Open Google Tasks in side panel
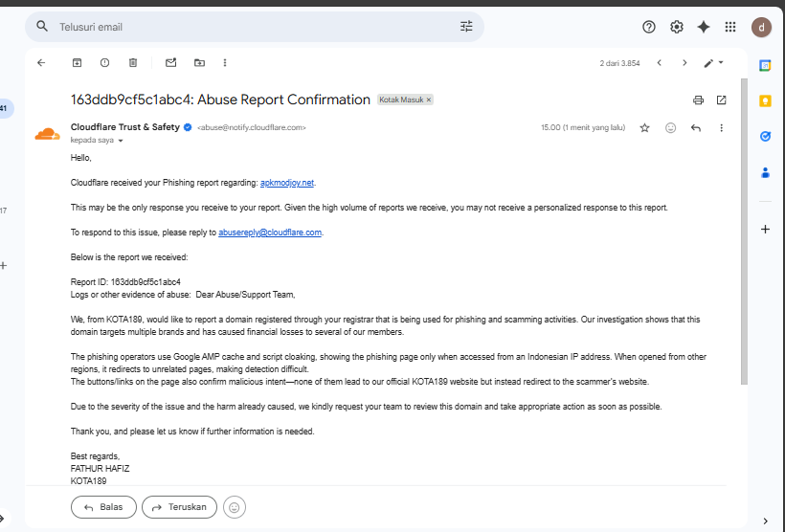Image resolution: width=785 pixels, height=532 pixels. pos(765,136)
